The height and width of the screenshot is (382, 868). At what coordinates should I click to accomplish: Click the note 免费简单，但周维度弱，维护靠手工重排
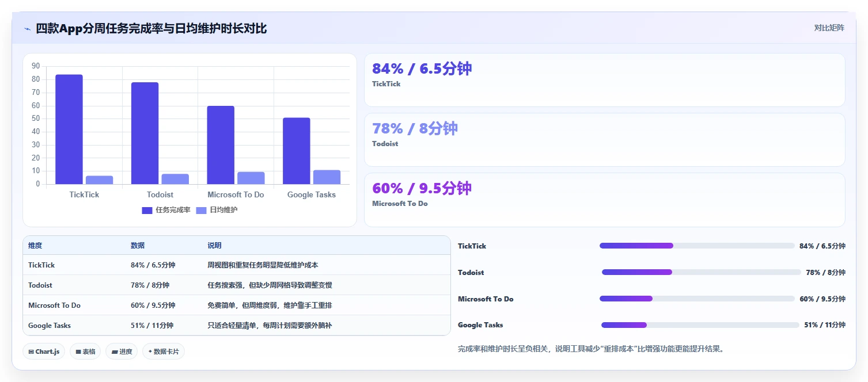point(270,305)
